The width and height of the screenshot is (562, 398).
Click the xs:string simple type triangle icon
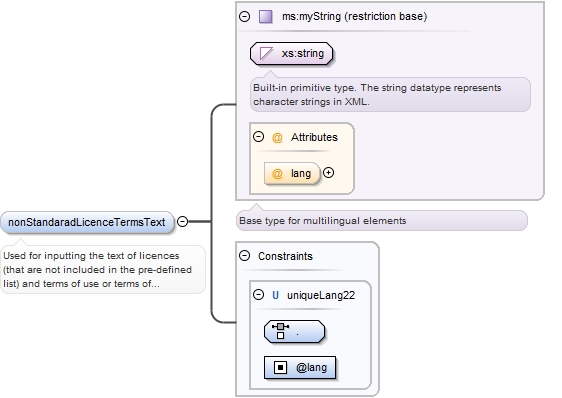click(x=266, y=54)
